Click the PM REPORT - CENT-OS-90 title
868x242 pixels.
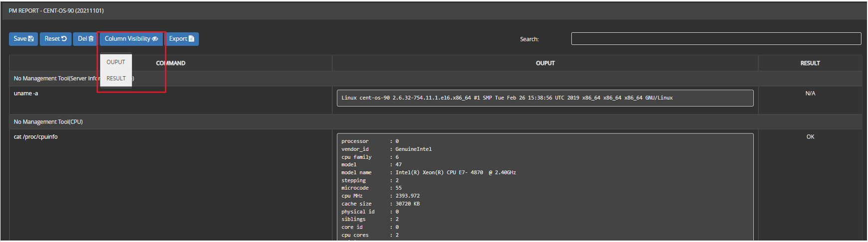(56, 11)
